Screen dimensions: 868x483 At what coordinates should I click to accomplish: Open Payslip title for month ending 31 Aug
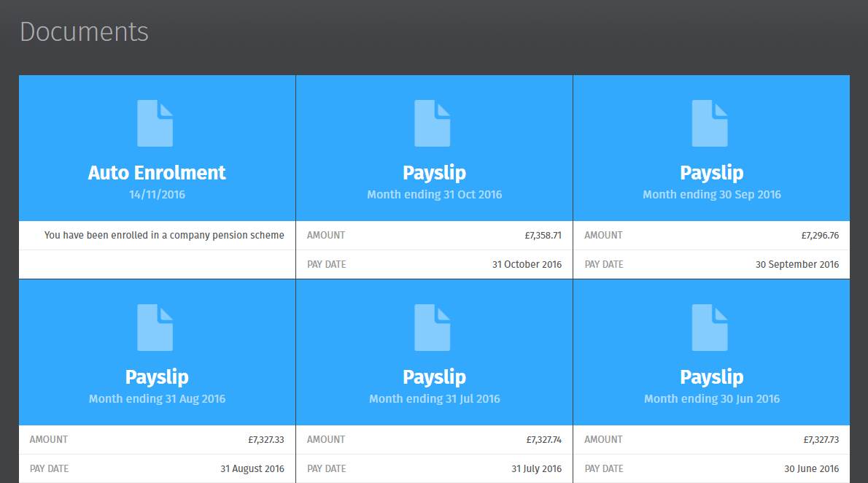(157, 377)
